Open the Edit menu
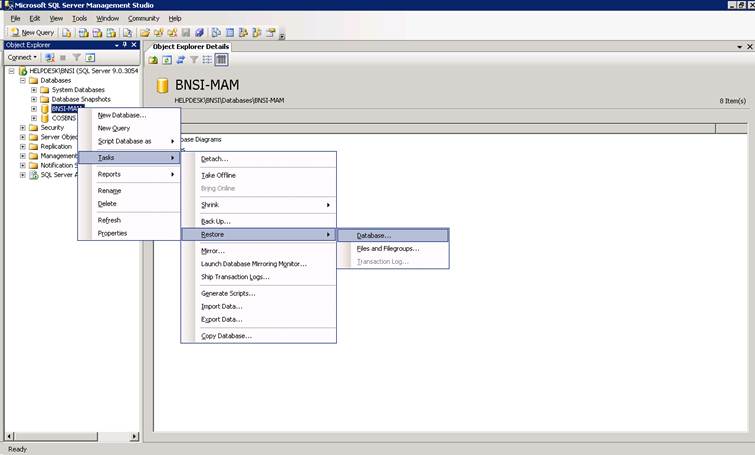The image size is (755, 455). click(35, 18)
